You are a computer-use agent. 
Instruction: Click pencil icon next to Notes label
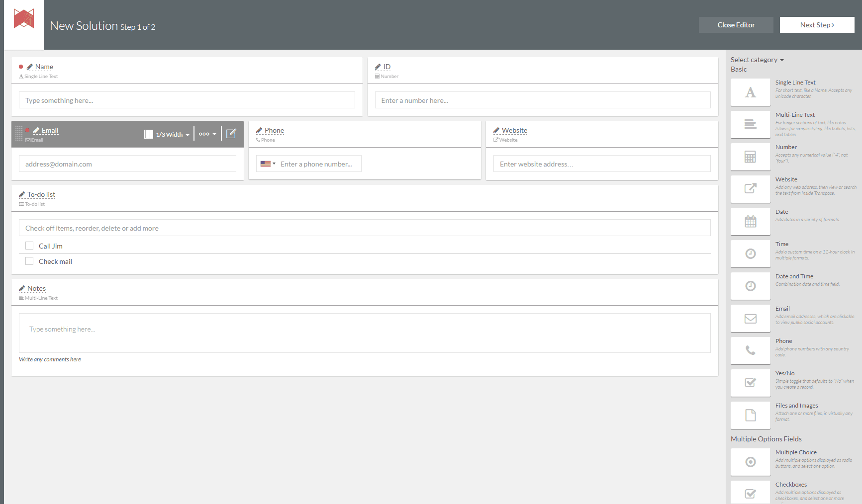pyautogui.click(x=22, y=288)
